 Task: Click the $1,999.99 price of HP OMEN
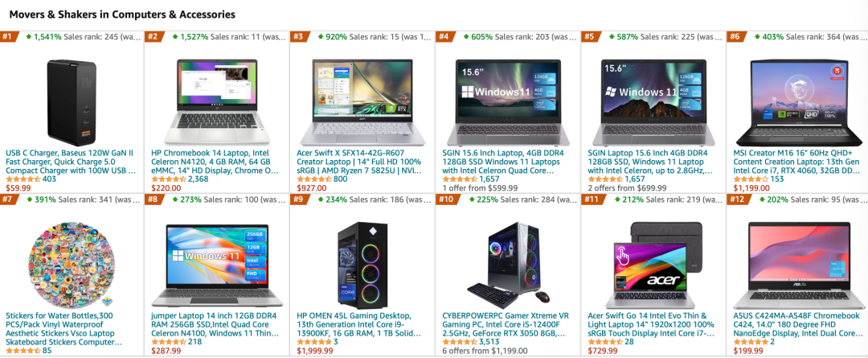coord(315,351)
